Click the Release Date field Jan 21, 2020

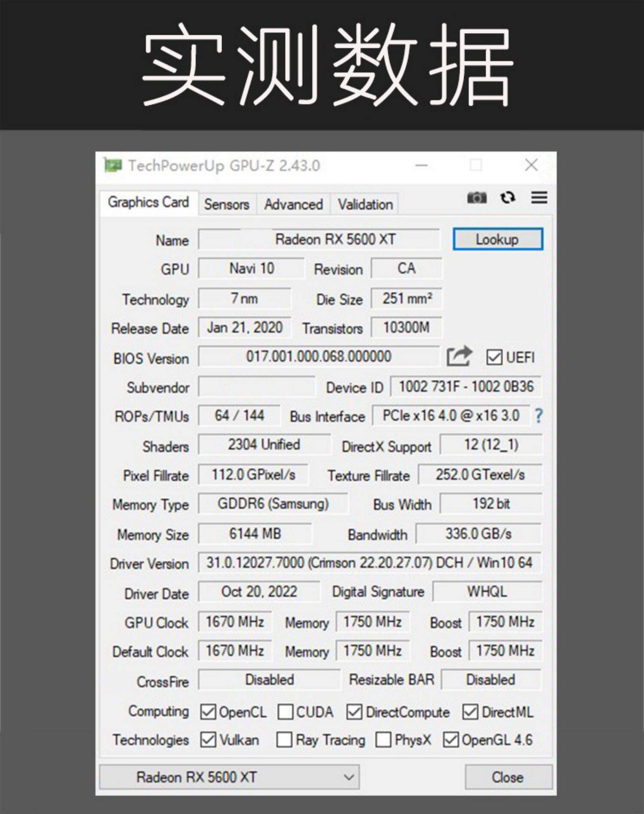[x=245, y=328]
